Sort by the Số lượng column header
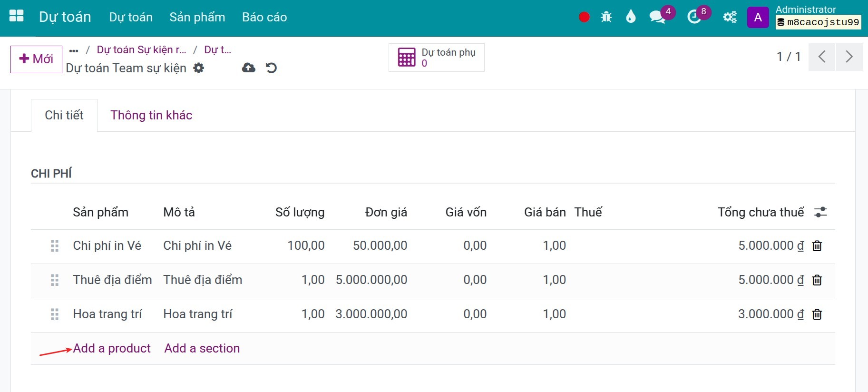 [300, 212]
